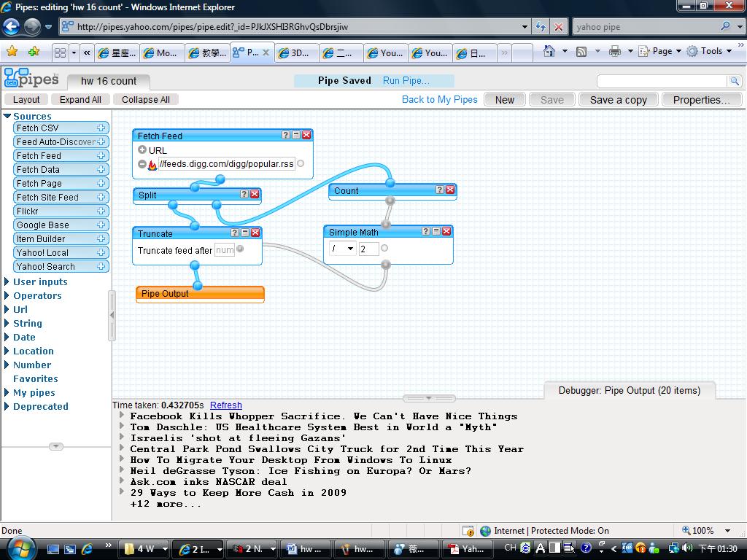747x560 pixels.
Task: Open the Debugger Pipe Output tab
Action: coord(630,391)
